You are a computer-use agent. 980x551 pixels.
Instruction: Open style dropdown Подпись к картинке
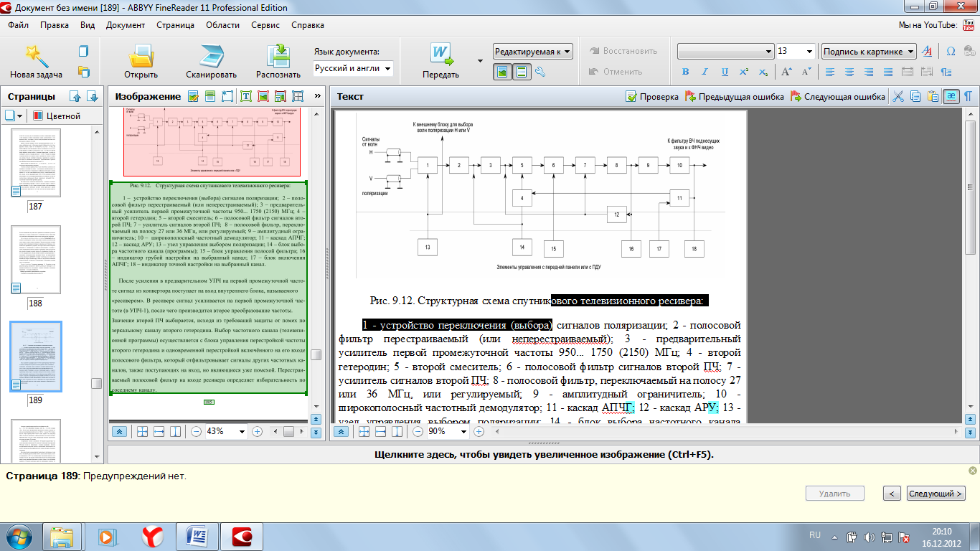(869, 51)
